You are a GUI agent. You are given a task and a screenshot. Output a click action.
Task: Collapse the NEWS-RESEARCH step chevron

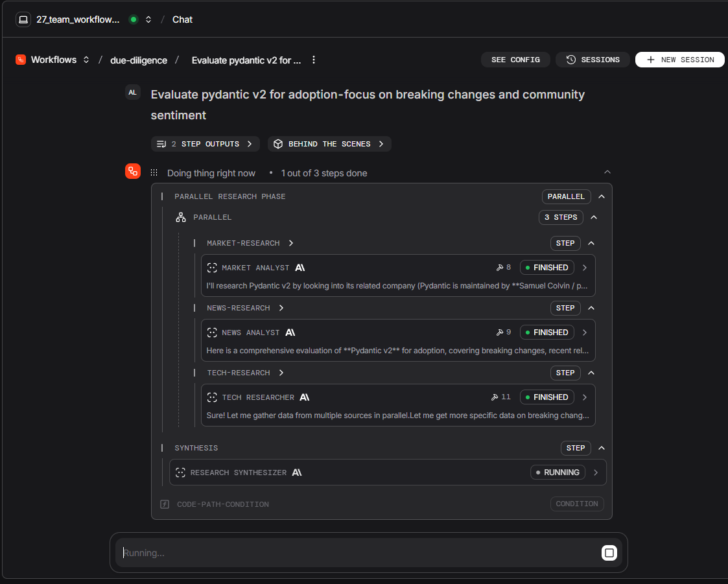tap(591, 309)
